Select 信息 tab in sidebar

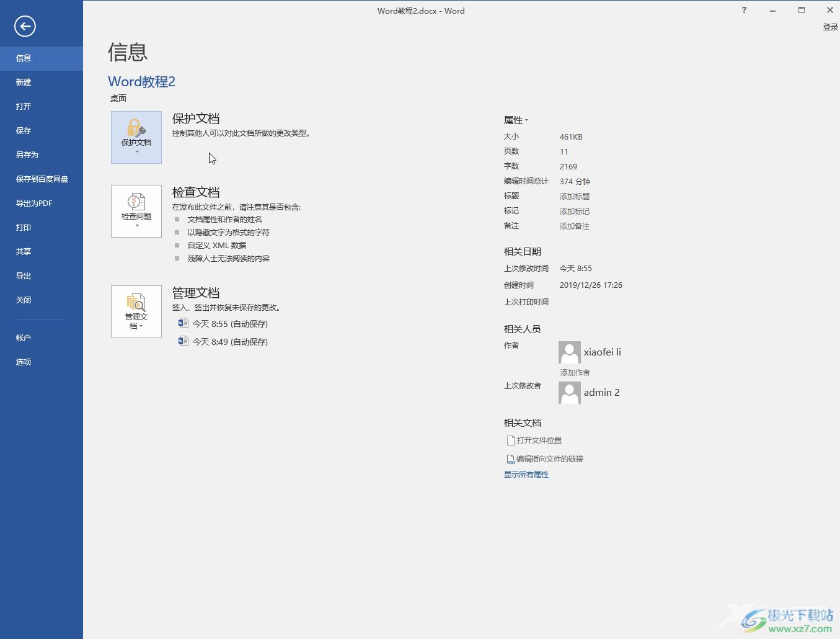(x=42, y=58)
